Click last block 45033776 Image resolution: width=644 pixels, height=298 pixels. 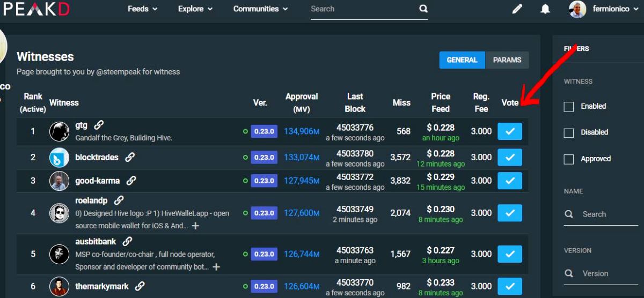click(x=355, y=128)
